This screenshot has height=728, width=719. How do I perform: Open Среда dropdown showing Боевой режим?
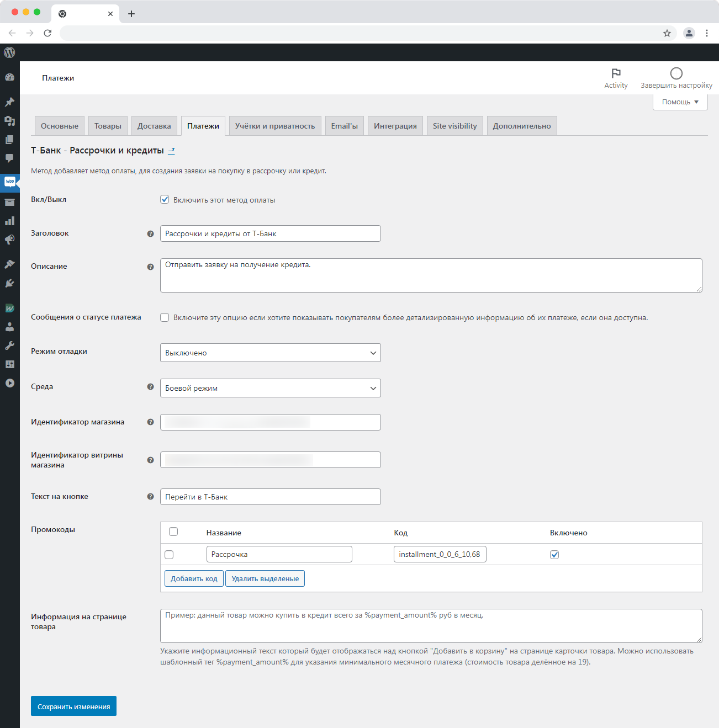coord(271,388)
